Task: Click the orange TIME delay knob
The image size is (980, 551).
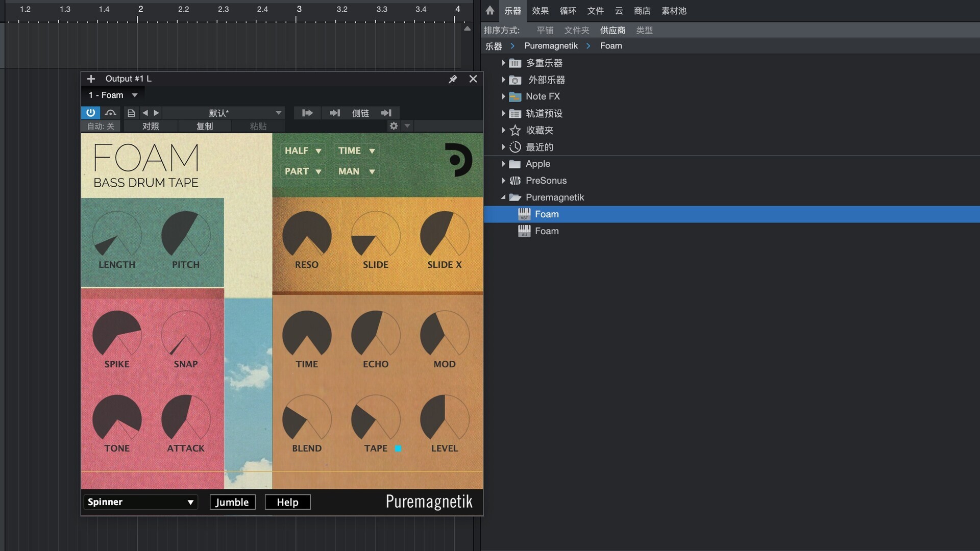Action: (x=307, y=335)
